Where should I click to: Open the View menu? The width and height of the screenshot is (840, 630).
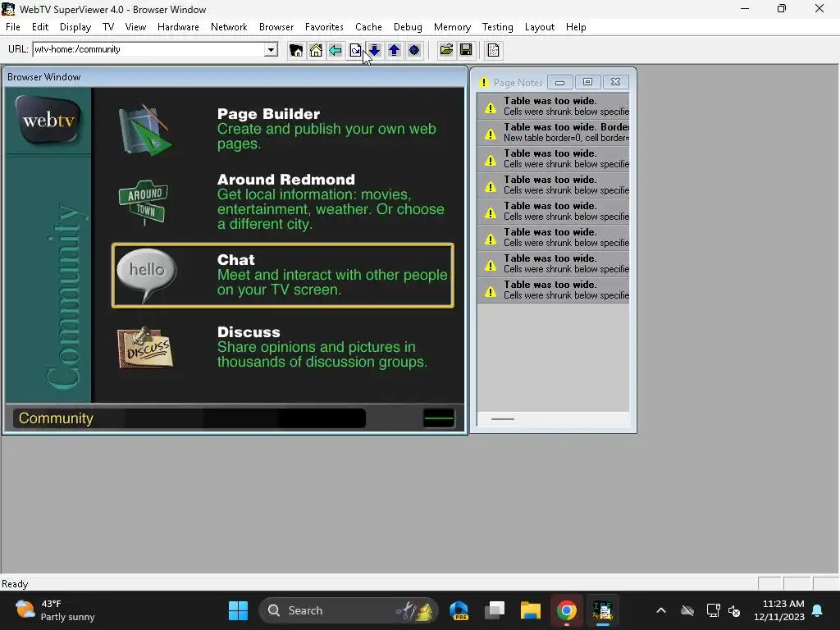pos(135,27)
